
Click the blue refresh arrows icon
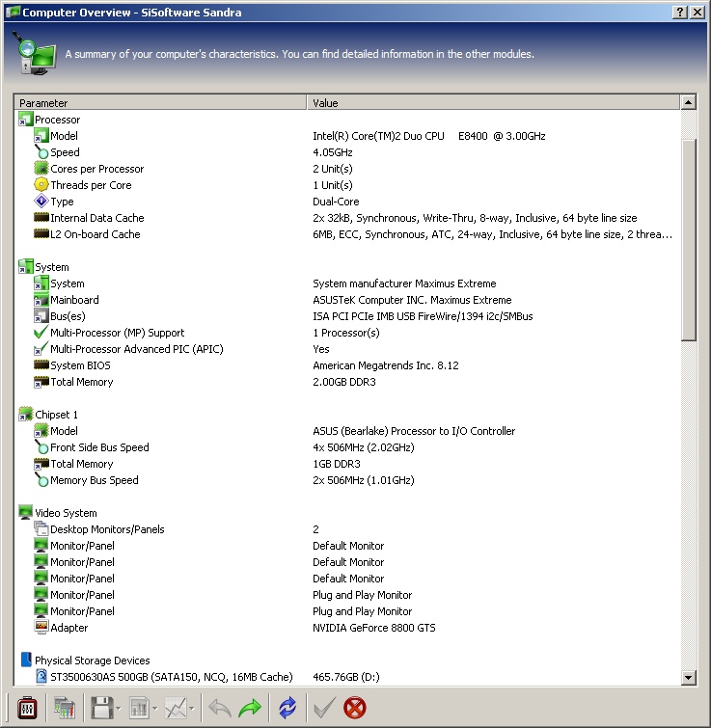pos(287,709)
